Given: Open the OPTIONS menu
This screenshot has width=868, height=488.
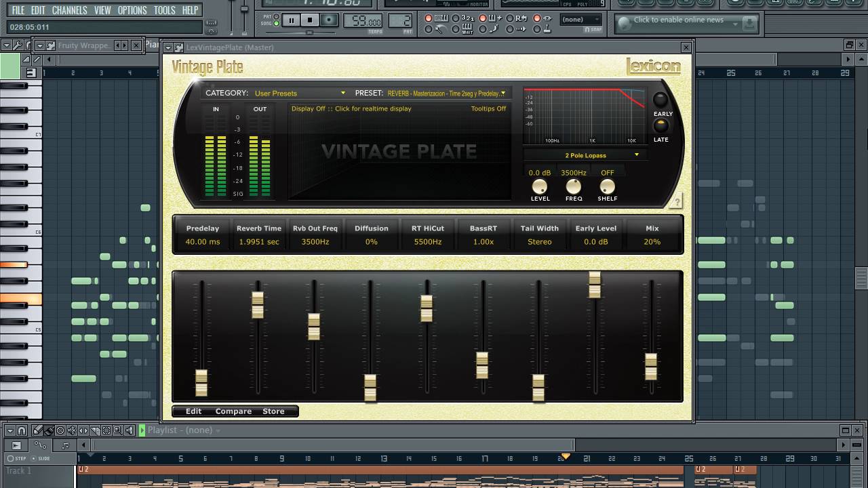Looking at the screenshot, I should (x=132, y=10).
